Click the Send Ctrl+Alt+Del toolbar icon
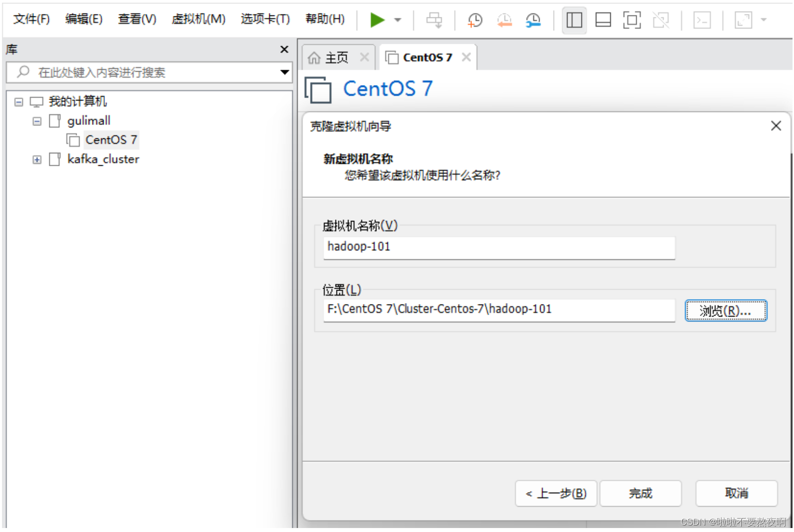The width and height of the screenshot is (794, 532). click(x=434, y=20)
